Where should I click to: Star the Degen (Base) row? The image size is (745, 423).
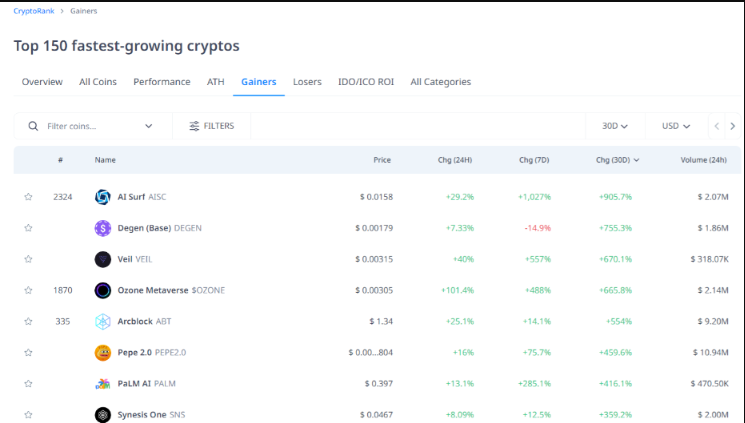tap(29, 228)
